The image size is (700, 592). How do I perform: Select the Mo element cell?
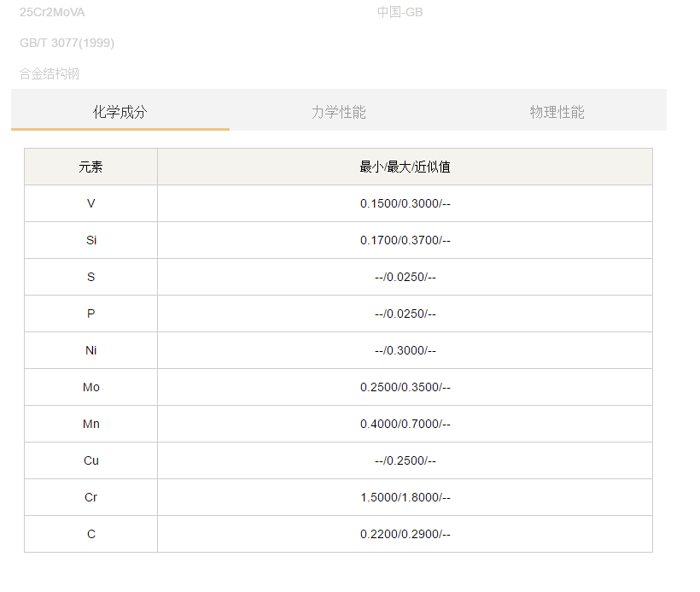click(90, 387)
